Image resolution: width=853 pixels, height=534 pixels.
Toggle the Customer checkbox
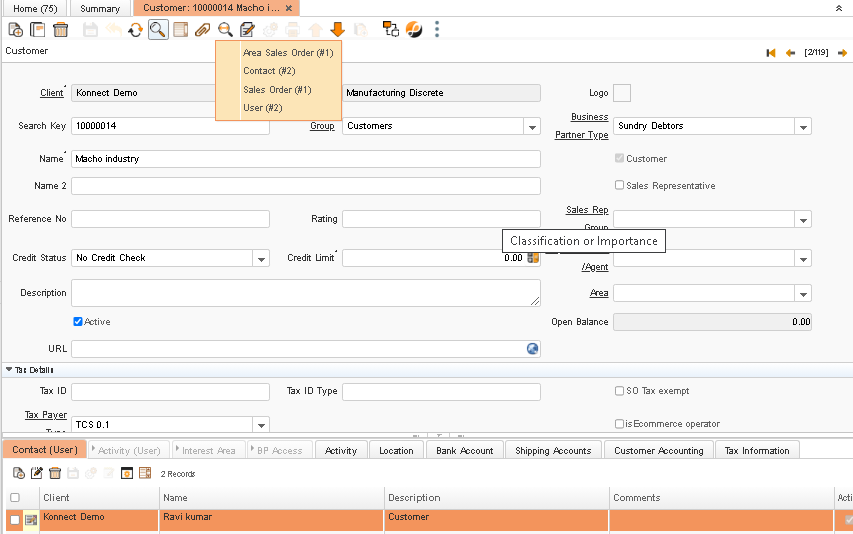[619, 158]
